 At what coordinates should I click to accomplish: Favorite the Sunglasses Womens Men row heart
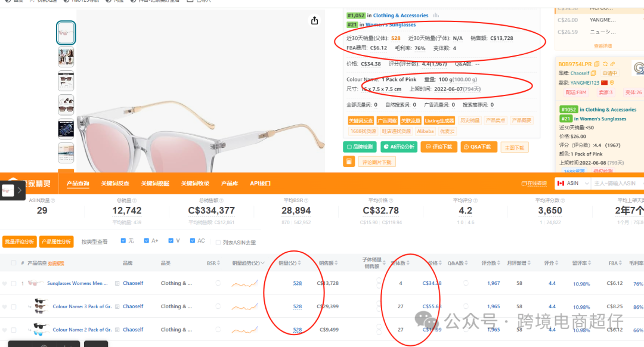pyautogui.click(x=5, y=283)
